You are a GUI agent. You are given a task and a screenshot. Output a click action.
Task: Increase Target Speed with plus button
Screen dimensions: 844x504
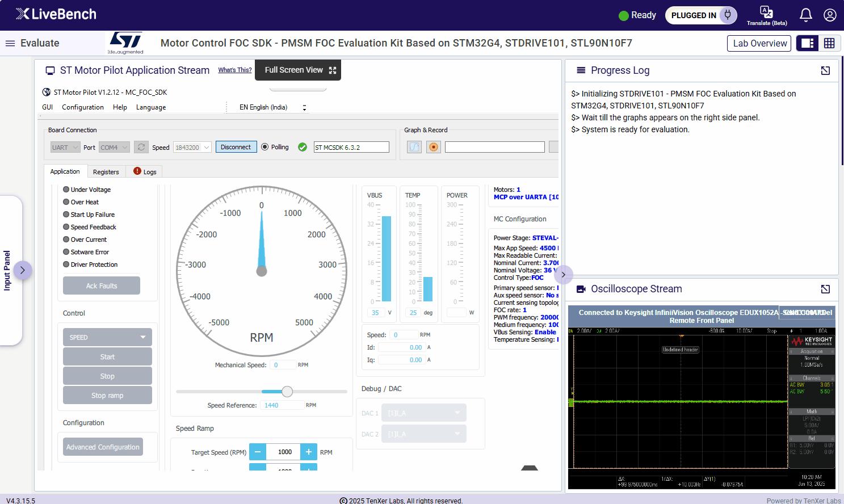[309, 452]
